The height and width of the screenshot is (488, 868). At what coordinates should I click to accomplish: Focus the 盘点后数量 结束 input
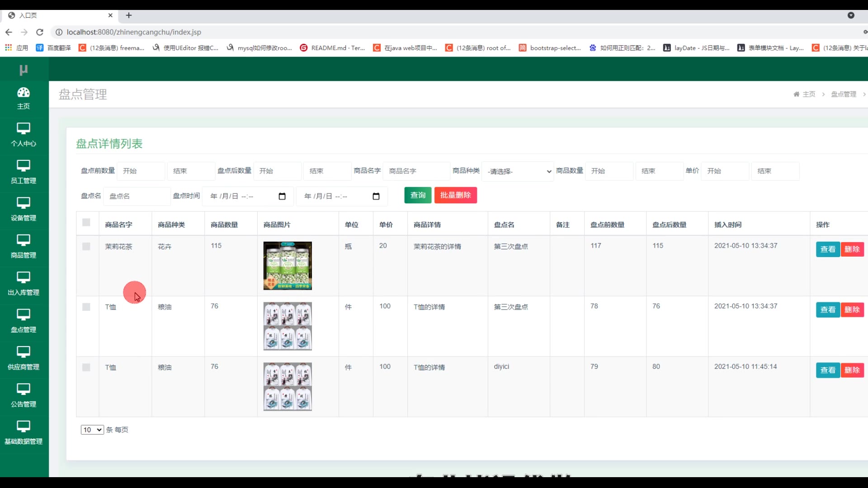(x=328, y=171)
